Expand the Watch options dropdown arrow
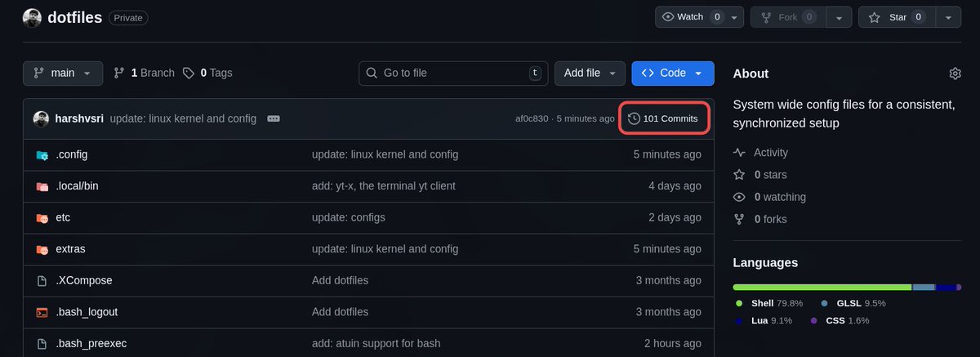980x357 pixels. (735, 17)
